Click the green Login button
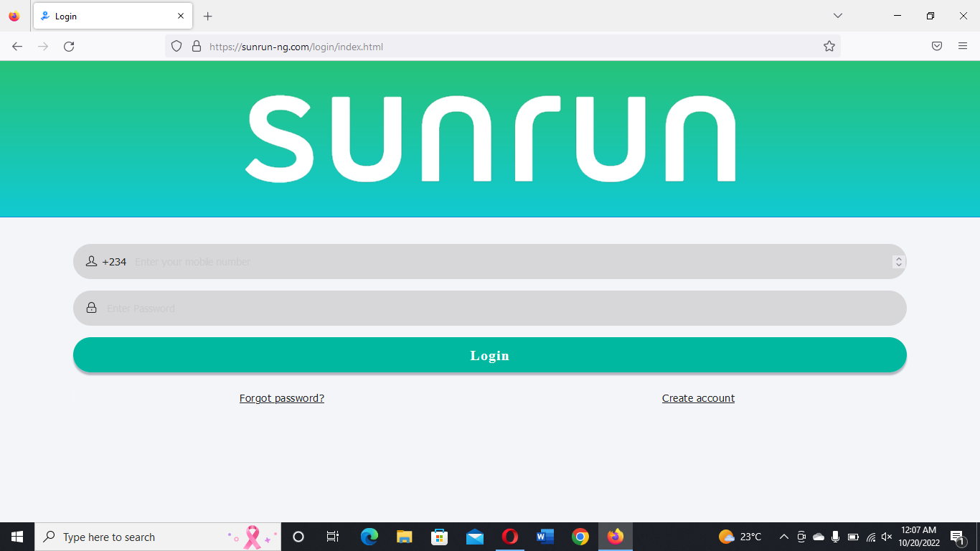The height and width of the screenshot is (551, 980). (490, 355)
